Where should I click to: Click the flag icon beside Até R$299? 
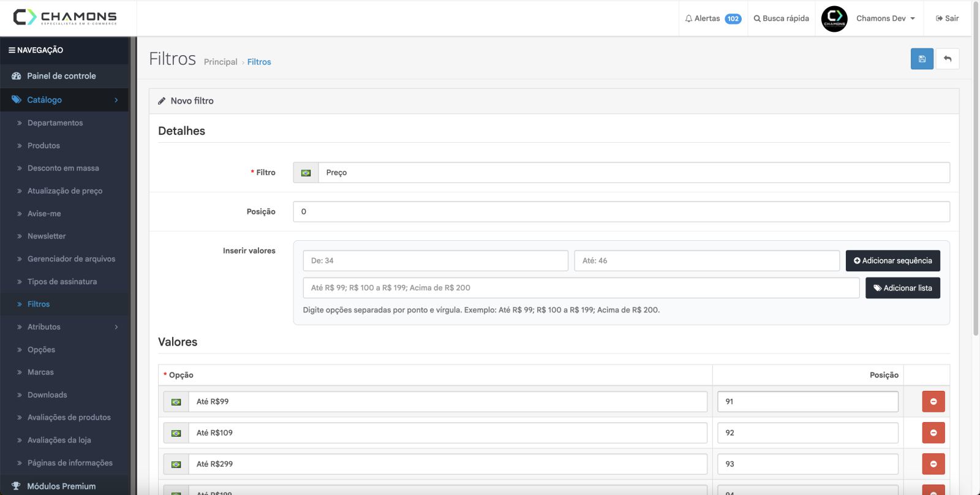[176, 464]
